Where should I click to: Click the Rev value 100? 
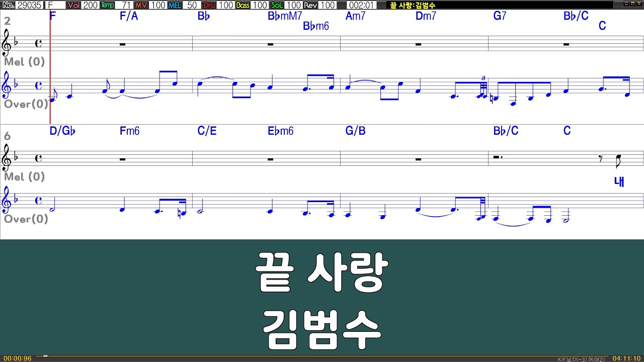(x=327, y=5)
